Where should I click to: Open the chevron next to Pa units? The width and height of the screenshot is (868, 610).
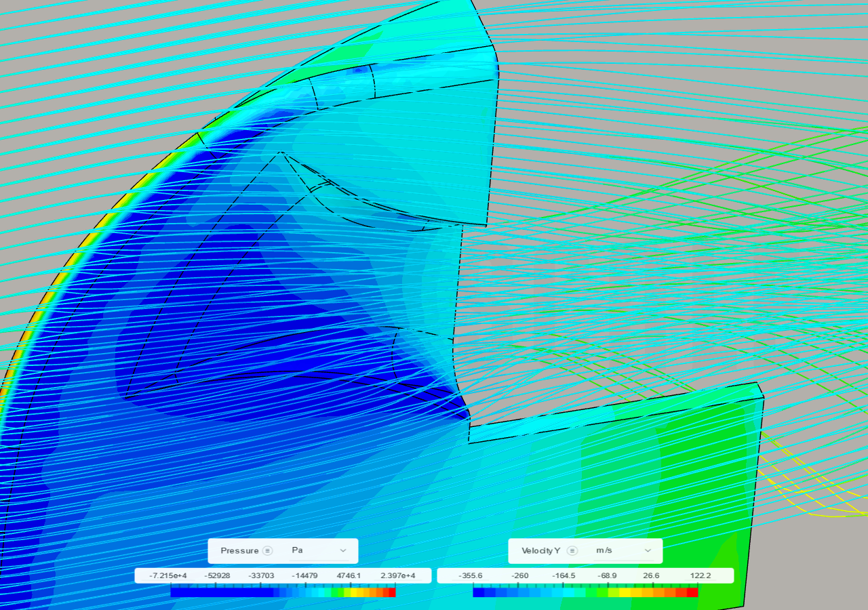(342, 550)
